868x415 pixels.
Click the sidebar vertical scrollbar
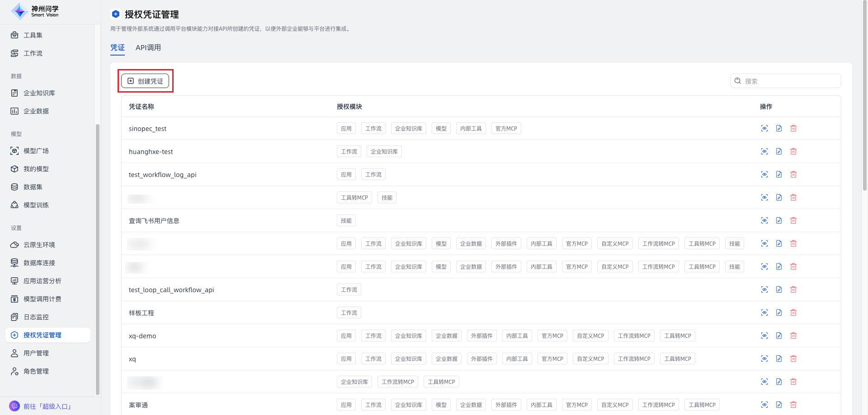point(97,260)
